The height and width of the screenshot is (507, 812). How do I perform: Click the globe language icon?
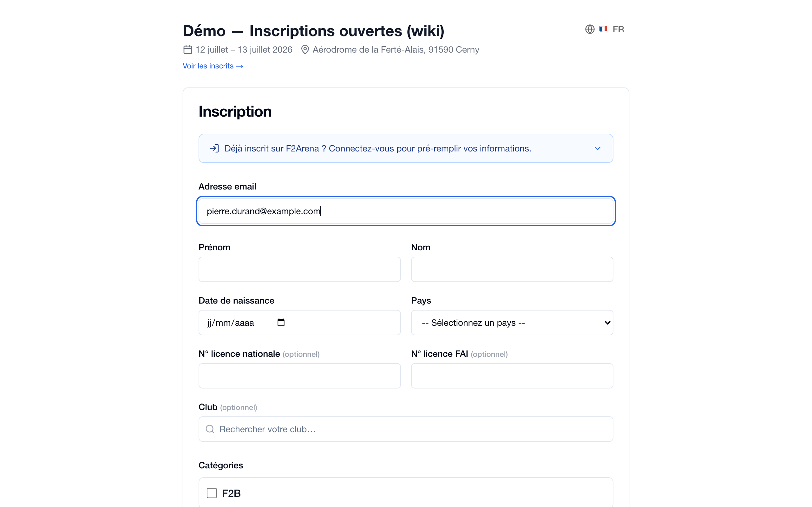[x=590, y=29]
